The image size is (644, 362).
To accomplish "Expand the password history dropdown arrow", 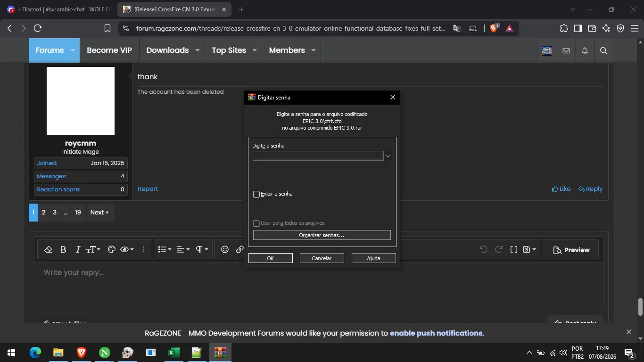I will 388,156.
